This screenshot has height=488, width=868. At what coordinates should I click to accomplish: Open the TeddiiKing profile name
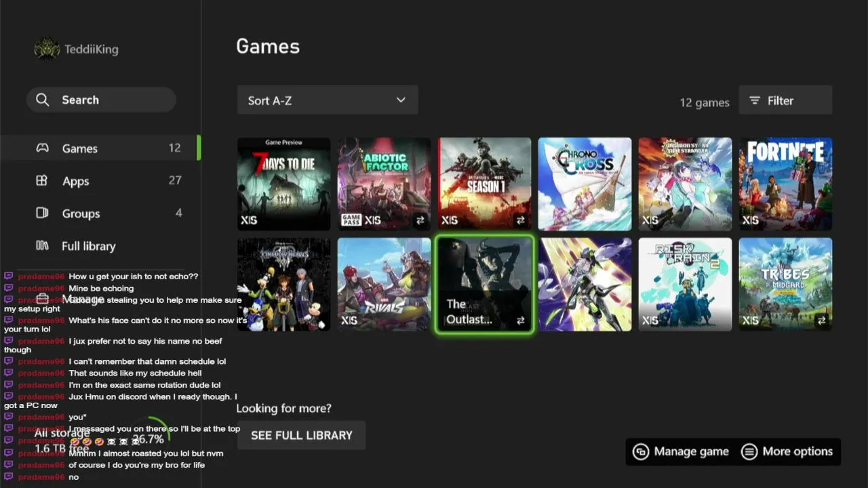click(x=92, y=49)
